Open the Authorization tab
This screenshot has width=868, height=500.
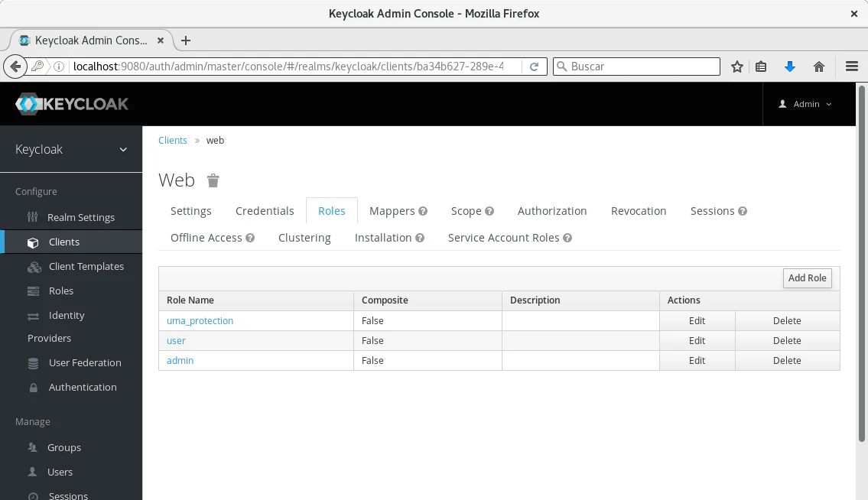(x=552, y=211)
